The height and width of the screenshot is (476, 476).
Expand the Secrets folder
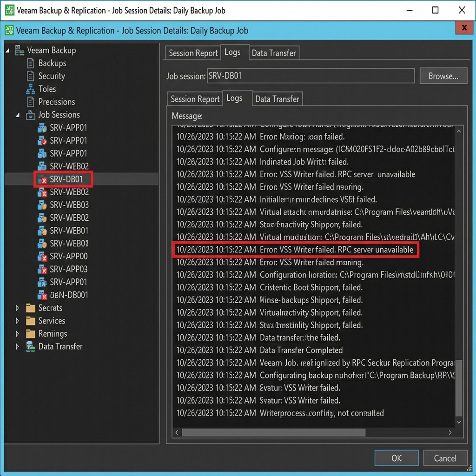pos(18,308)
